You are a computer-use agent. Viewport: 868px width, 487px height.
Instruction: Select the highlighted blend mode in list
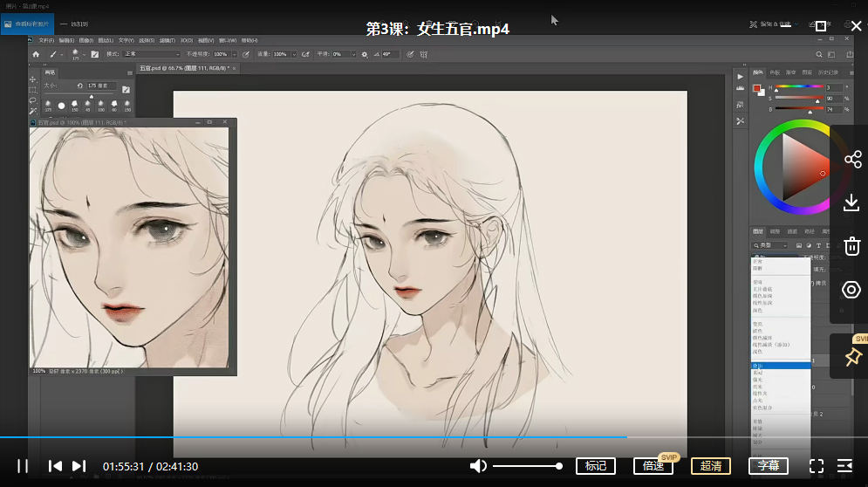[780, 366]
